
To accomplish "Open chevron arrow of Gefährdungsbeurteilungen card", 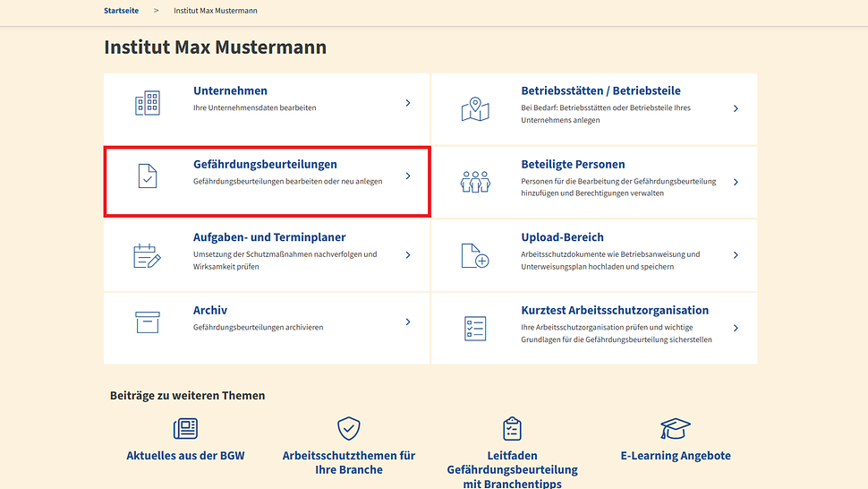I will pyautogui.click(x=408, y=176).
